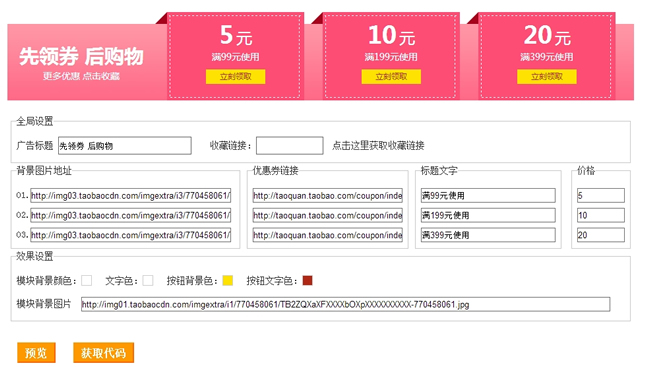
Task: Click the 5元 coupon amount
Action: tap(235, 35)
